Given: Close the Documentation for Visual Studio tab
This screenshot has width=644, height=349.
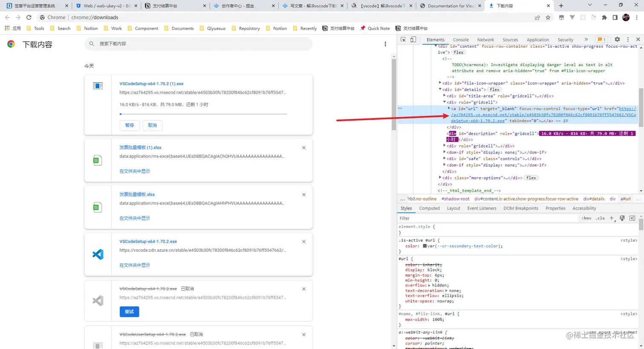Looking at the screenshot, I should (480, 6).
